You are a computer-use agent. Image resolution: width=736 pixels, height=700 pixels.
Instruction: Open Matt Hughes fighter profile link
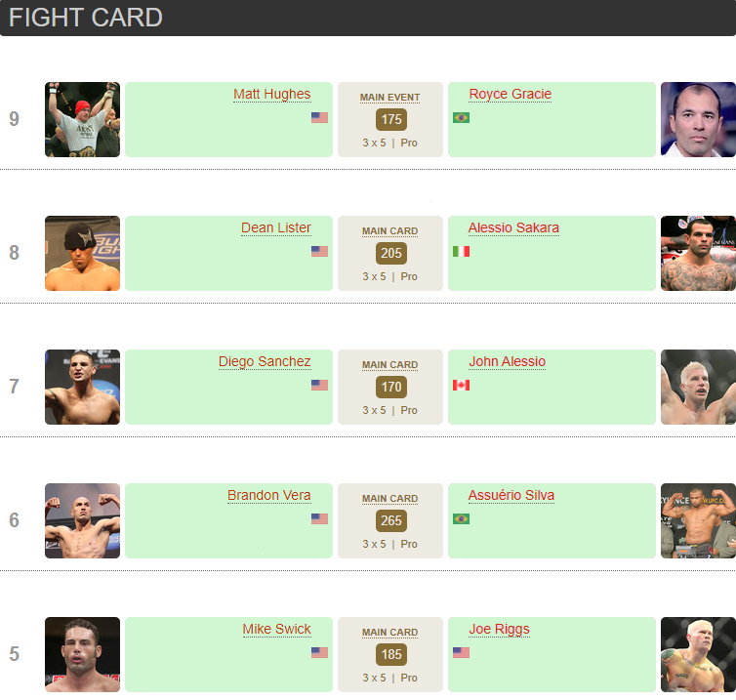pos(271,95)
